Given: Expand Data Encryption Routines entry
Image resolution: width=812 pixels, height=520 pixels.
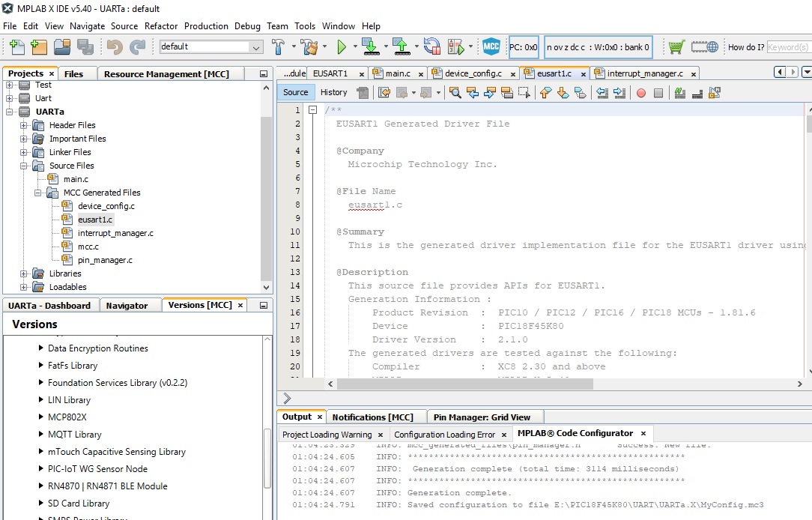Looking at the screenshot, I should (x=41, y=348).
